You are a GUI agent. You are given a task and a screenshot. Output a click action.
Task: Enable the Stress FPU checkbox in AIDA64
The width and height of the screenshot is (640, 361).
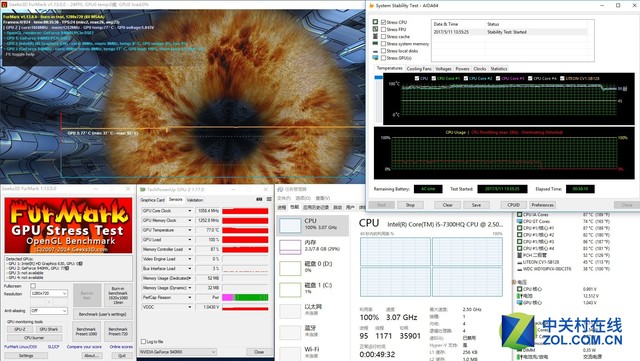383,29
